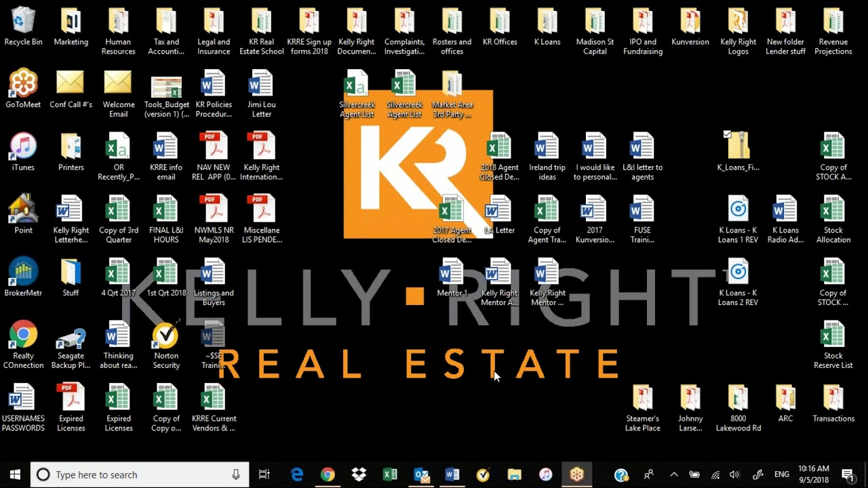Open the BrokerMetrics desktop shortcut
The height and width of the screenshot is (488, 868).
23,278
